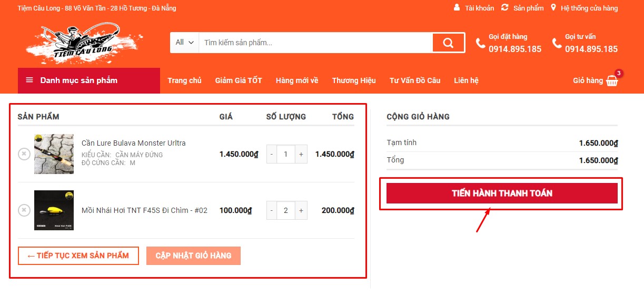Open the Thương Hiệu menu item
Screen dimensions: 644x296
pos(353,80)
